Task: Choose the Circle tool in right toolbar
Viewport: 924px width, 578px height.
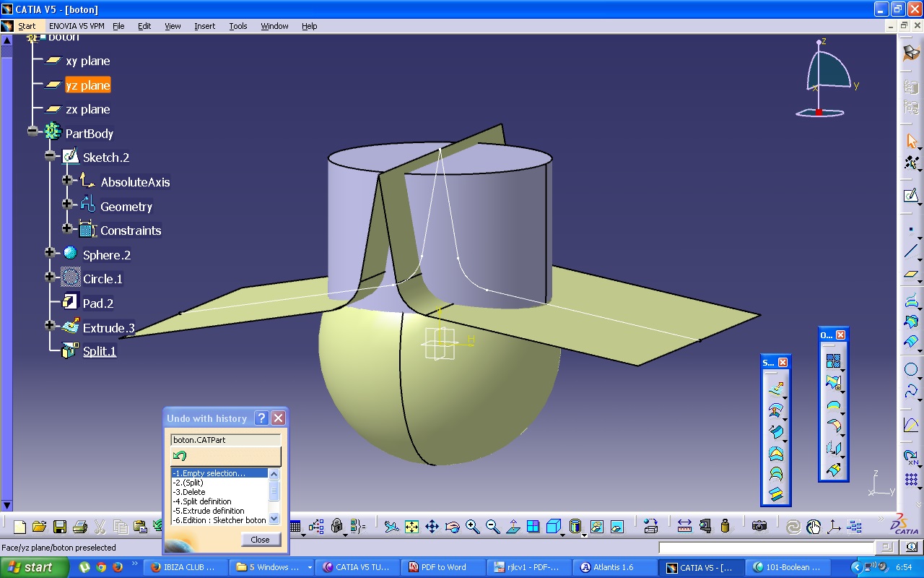Action: pos(911,370)
